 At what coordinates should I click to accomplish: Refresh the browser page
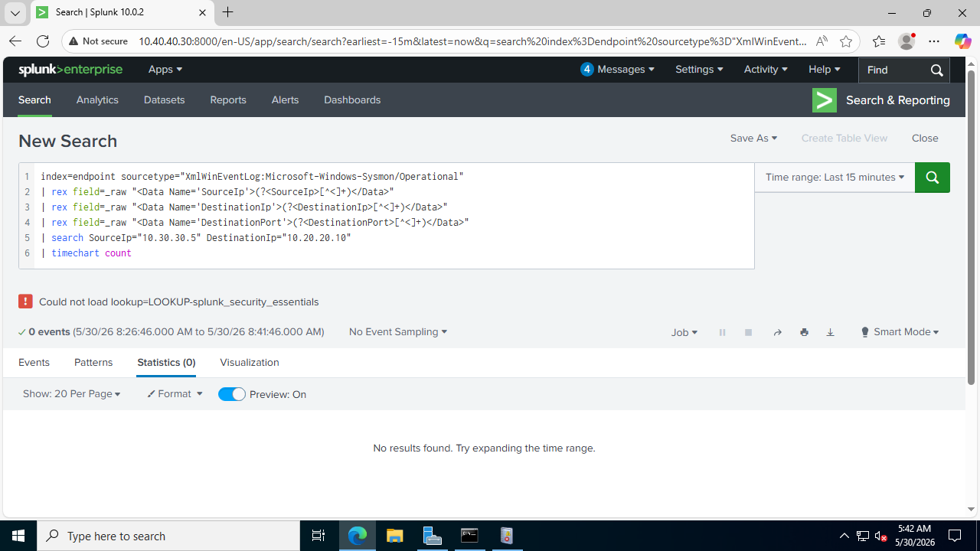(x=43, y=41)
